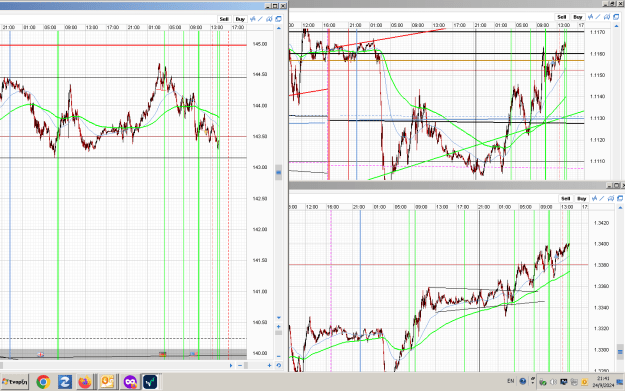
Task: Click the UK flag event marker in the left chart
Action: click(x=40, y=354)
